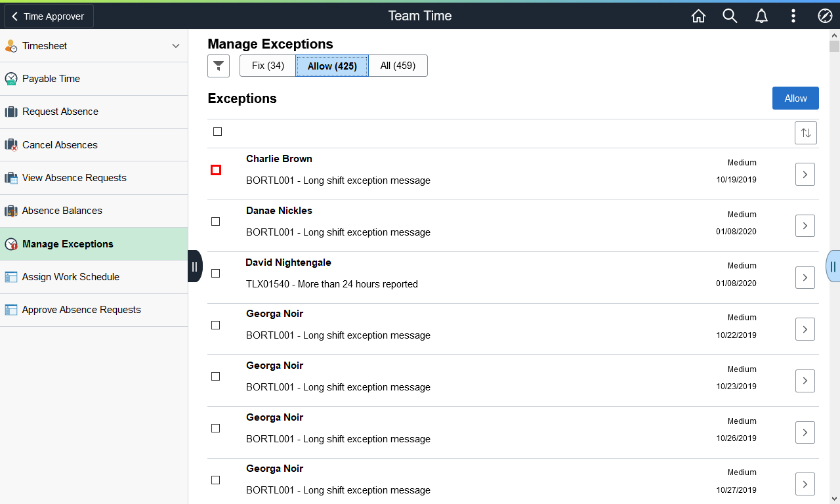The image size is (840, 504).
Task: Click the vertical scrollbar up arrow
Action: [x=834, y=34]
